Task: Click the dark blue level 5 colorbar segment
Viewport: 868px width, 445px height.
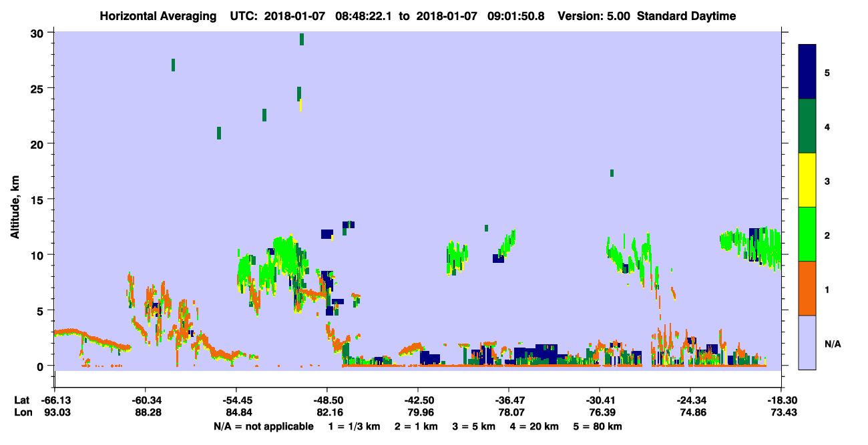Action: 807,72
